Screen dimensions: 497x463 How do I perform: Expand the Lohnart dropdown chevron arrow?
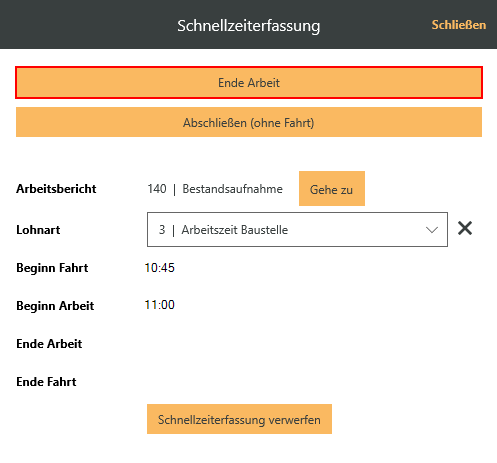432,230
